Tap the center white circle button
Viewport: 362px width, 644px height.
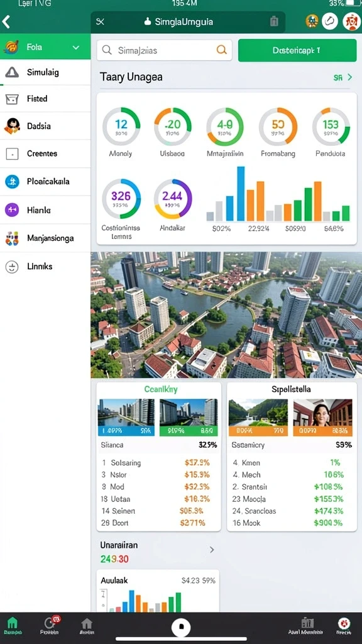click(181, 626)
